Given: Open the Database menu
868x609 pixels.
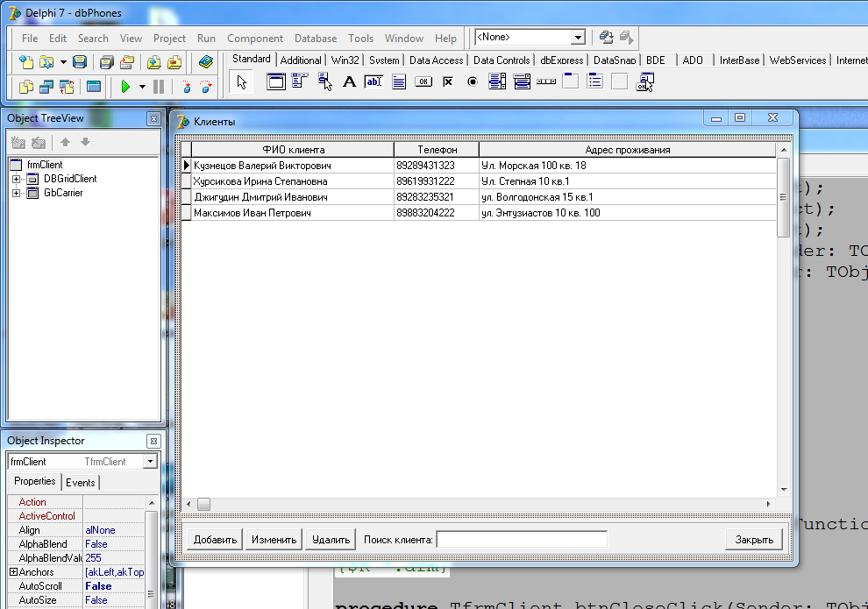Looking at the screenshot, I should pos(316,39).
